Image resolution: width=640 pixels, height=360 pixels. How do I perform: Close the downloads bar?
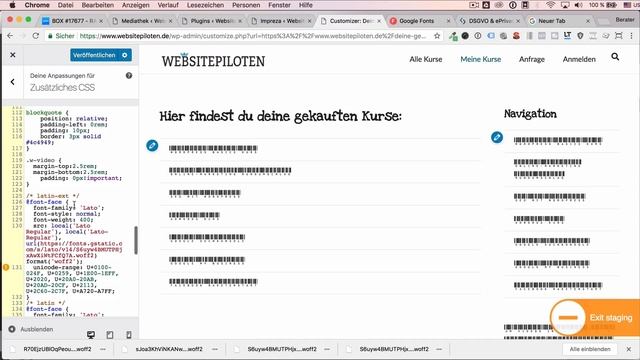629,349
